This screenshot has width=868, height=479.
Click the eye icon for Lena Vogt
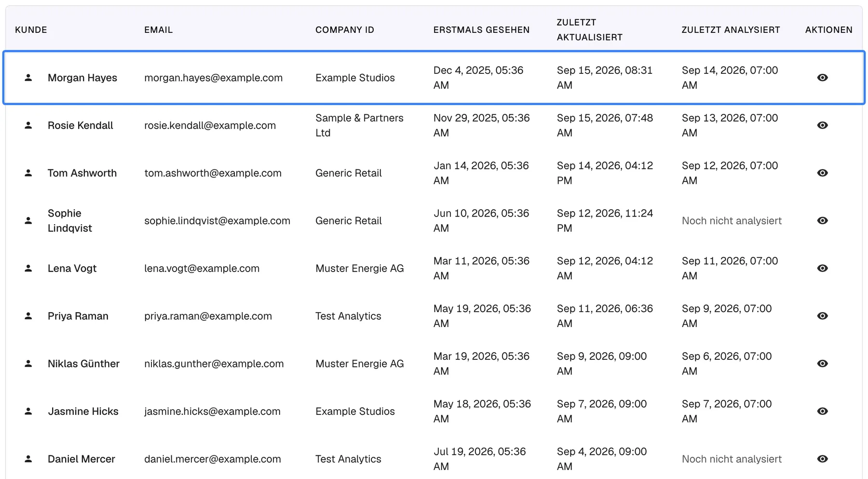(x=822, y=268)
